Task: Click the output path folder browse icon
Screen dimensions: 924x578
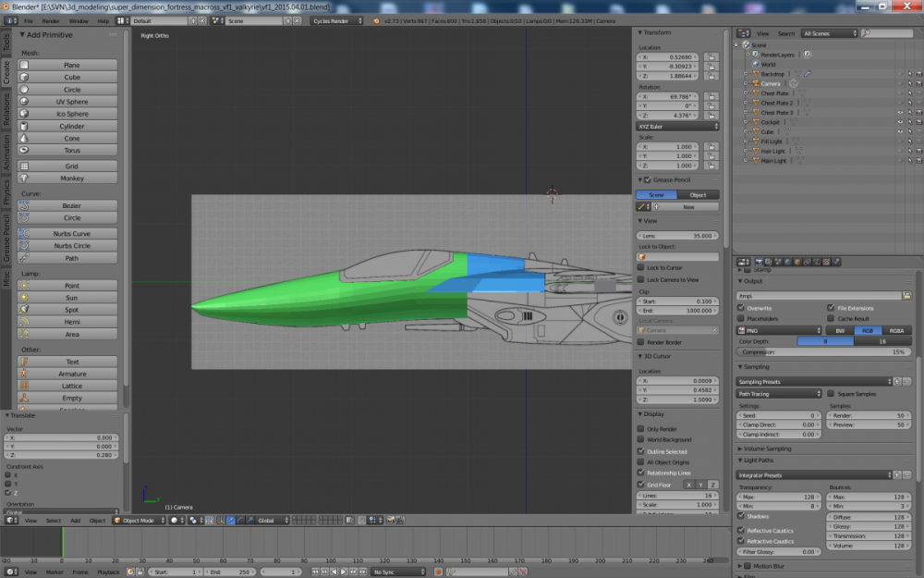Action: click(x=907, y=296)
